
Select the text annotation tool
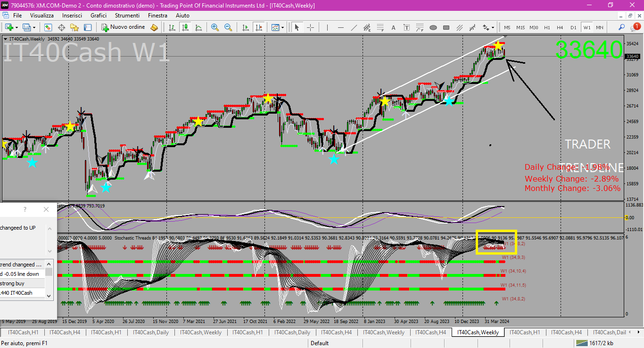[x=394, y=27]
